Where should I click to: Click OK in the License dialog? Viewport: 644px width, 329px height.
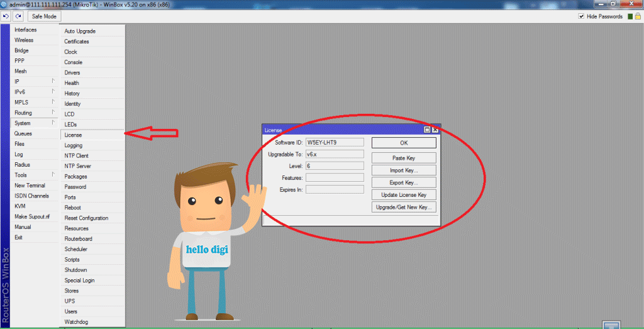404,143
